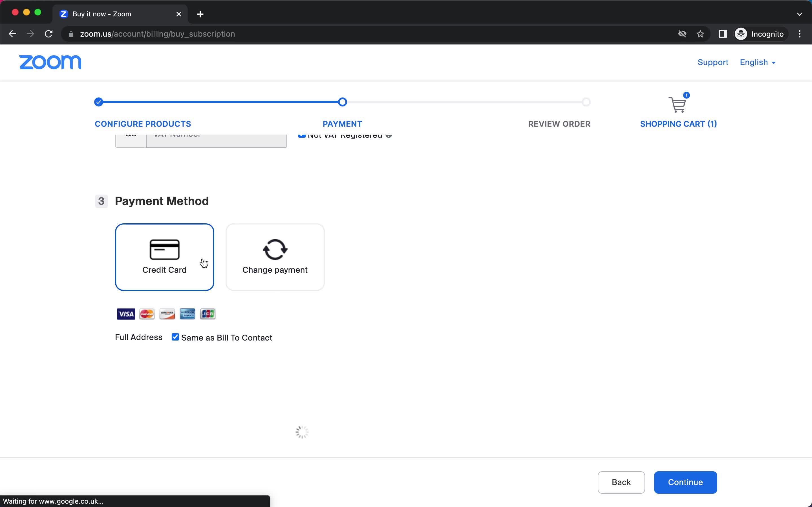This screenshot has height=507, width=812.
Task: Toggle Same as Bill To Contact checkbox
Action: (x=175, y=337)
